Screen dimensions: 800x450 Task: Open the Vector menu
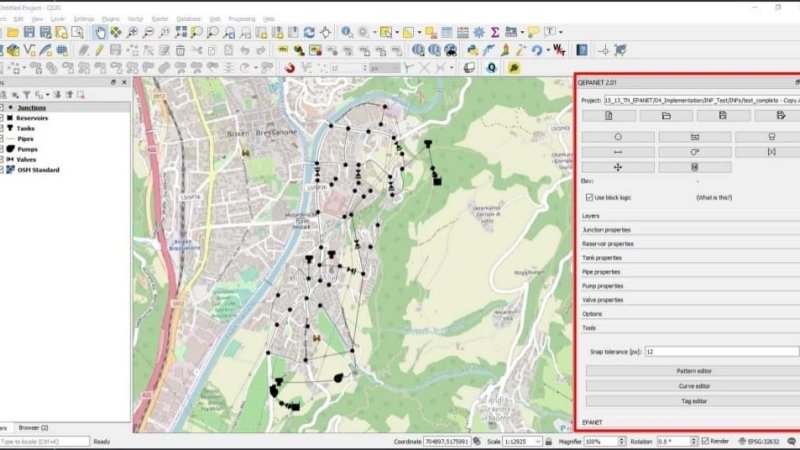tap(134, 18)
